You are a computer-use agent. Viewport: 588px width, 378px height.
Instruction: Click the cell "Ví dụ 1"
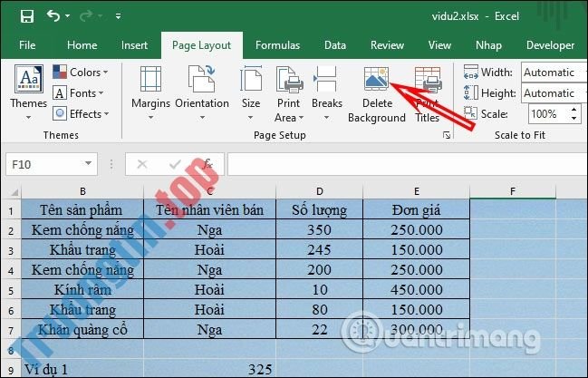pos(82,369)
